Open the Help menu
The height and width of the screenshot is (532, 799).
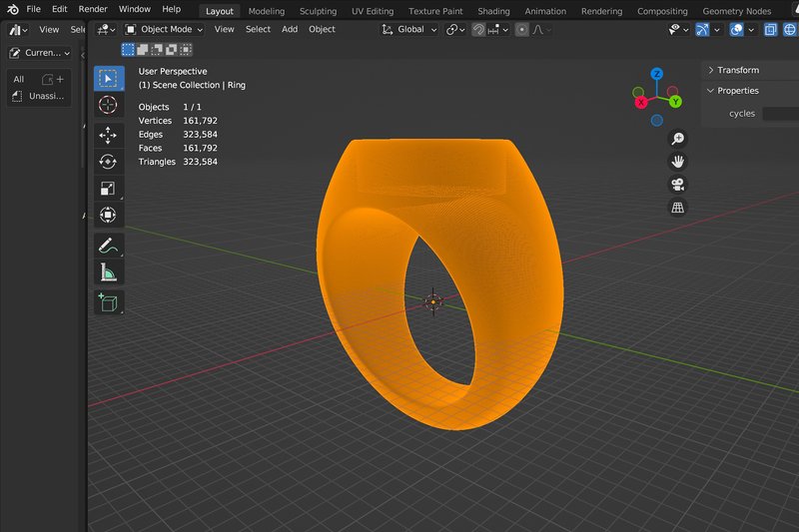click(x=171, y=9)
